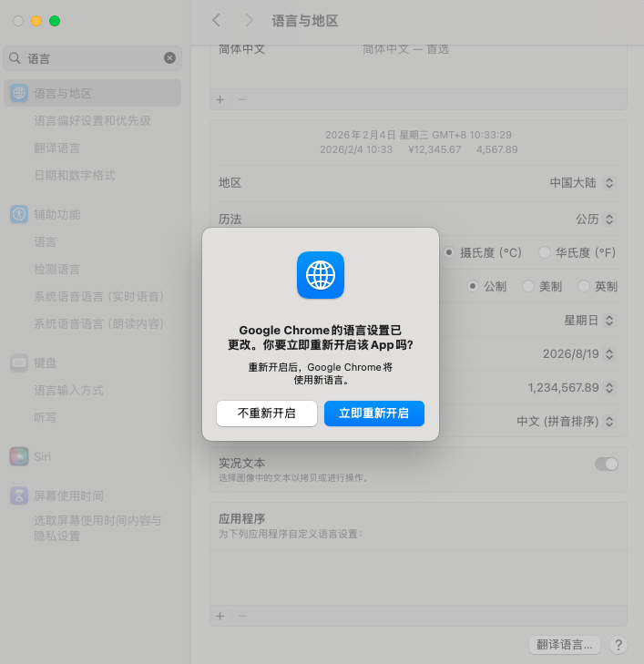Select 美制 measurement radio button

(528, 286)
